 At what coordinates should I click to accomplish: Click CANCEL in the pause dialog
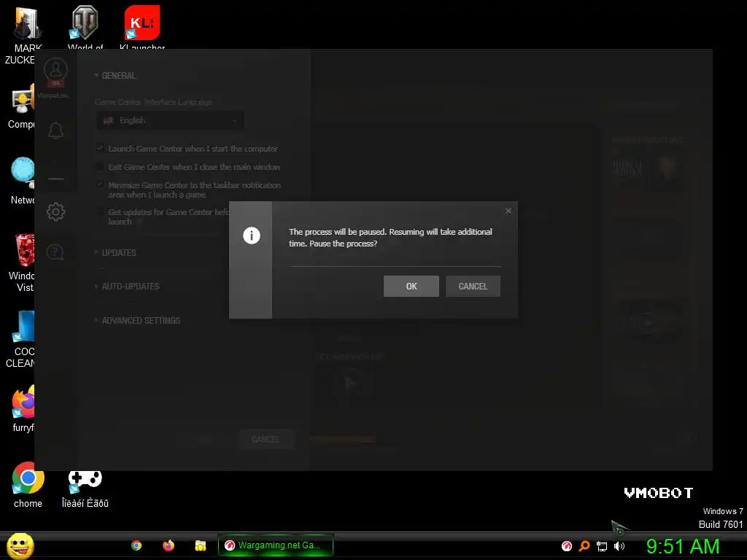[473, 286]
